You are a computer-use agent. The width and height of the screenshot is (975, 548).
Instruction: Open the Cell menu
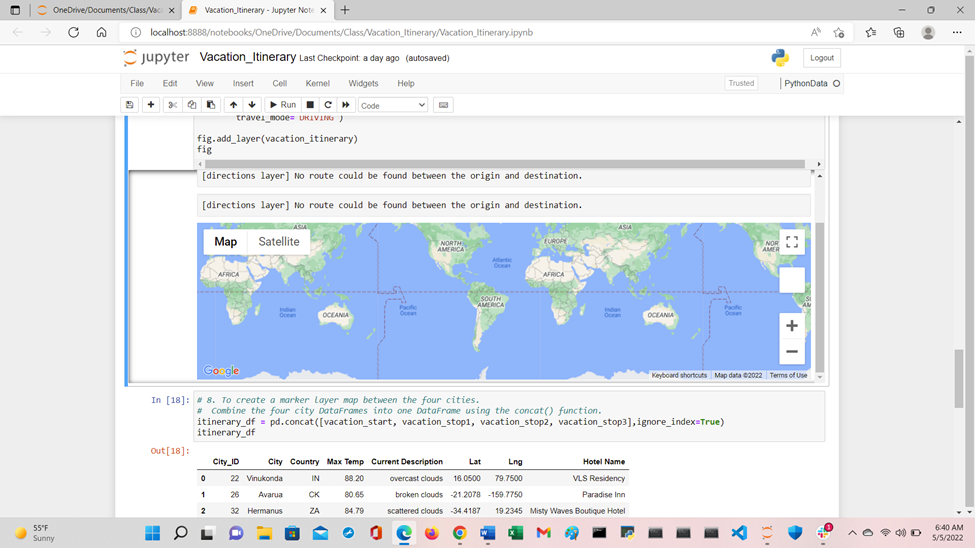pos(280,83)
